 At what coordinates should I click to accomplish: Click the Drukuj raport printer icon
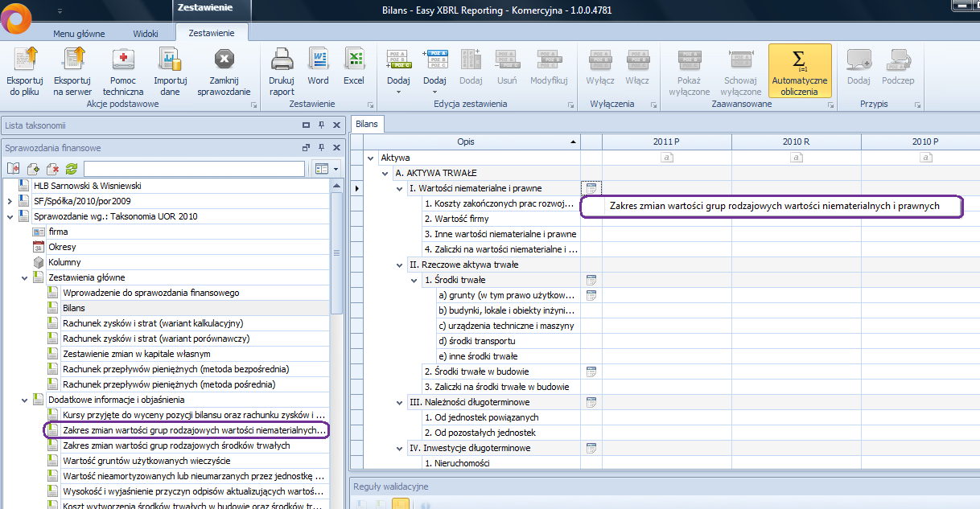pyautogui.click(x=281, y=60)
